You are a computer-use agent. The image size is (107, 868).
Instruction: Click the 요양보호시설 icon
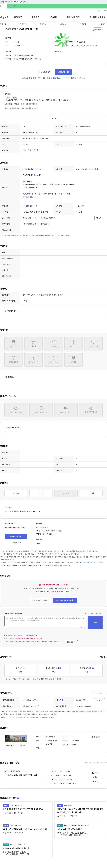click(53, 360)
